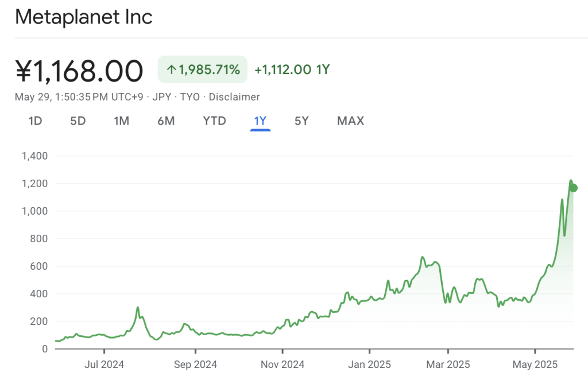Click the green endpoint dot on chart
The image size is (588, 380).
click(573, 188)
